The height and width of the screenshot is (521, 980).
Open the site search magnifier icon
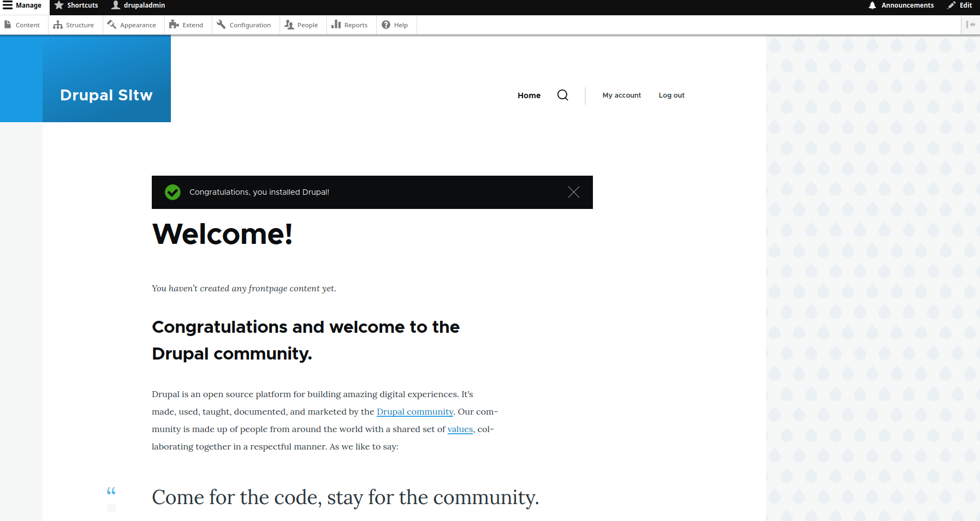click(562, 95)
